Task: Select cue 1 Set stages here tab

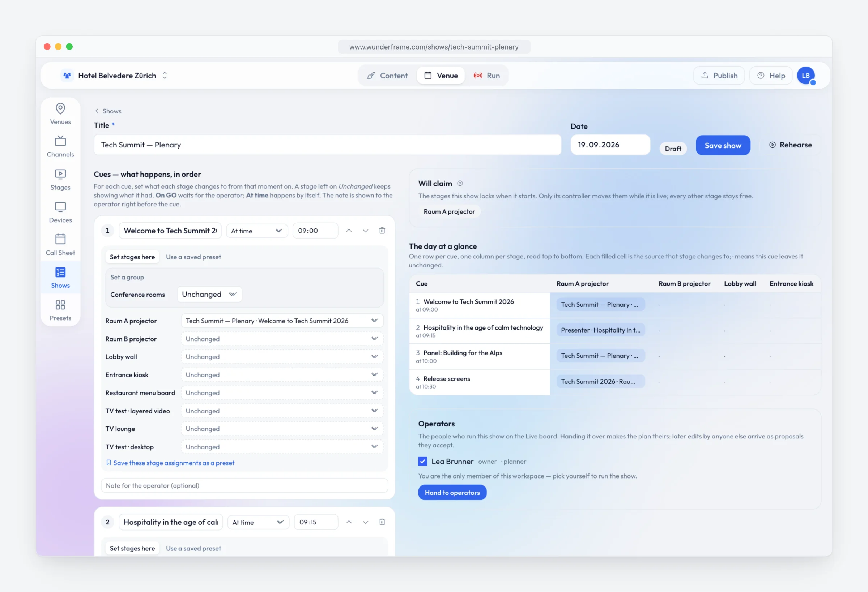Action: (x=132, y=257)
